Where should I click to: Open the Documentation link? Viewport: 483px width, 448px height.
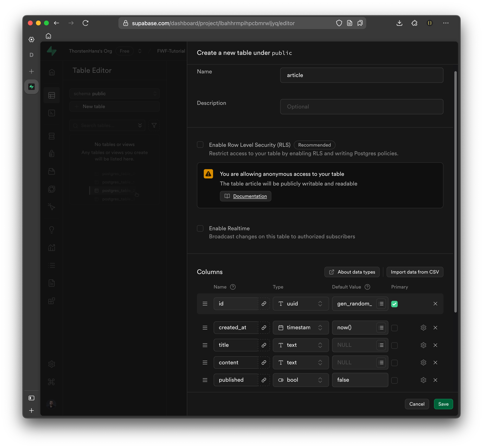coord(250,196)
